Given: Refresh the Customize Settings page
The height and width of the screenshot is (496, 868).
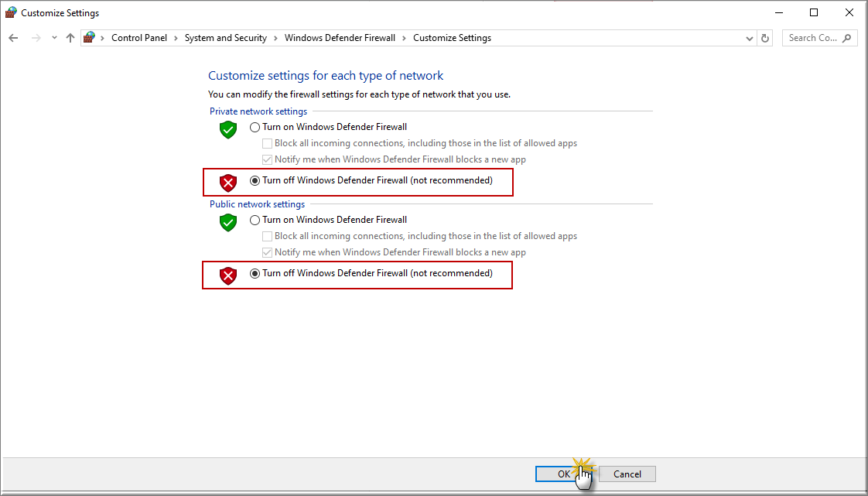Looking at the screenshot, I should pos(765,38).
